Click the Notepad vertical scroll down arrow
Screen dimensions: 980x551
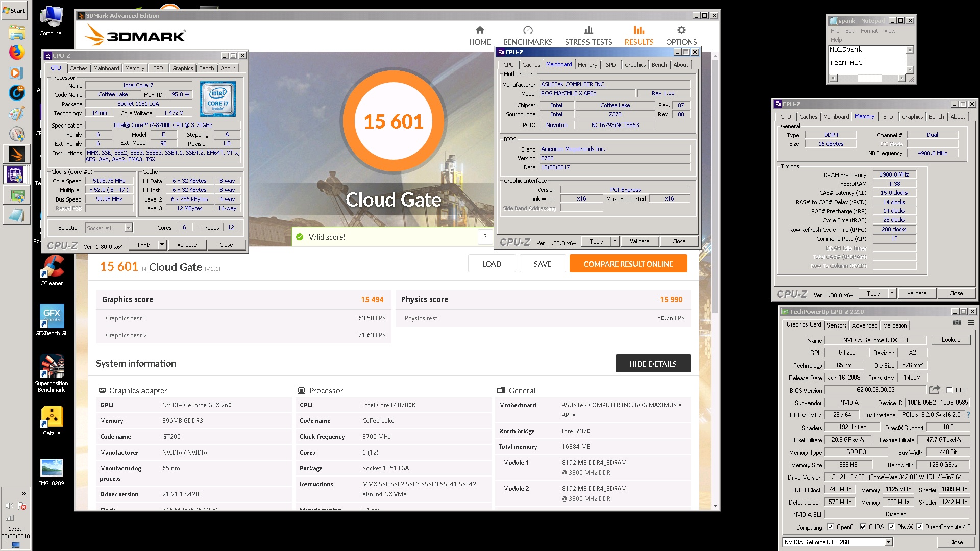[x=910, y=69]
